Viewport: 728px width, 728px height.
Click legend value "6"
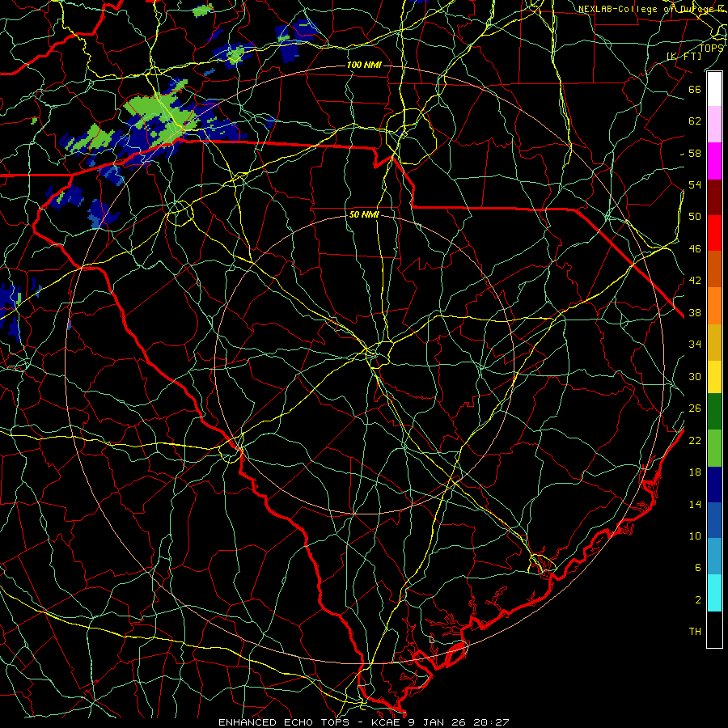coord(698,568)
